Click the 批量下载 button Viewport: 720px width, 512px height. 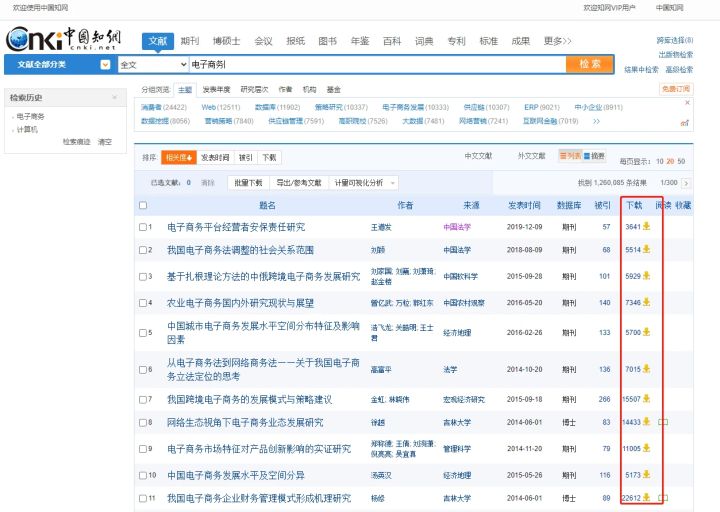tap(248, 183)
